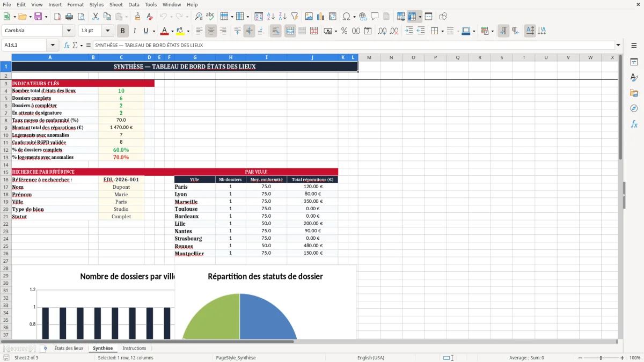Click zoom in plus button
The image size is (644, 362).
[x=623, y=358]
